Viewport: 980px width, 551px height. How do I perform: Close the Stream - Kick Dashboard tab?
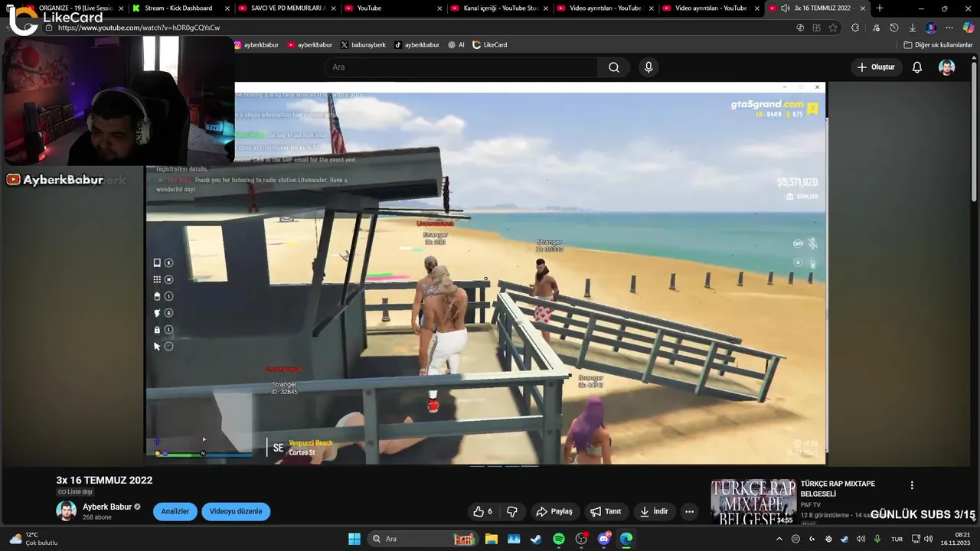(227, 8)
